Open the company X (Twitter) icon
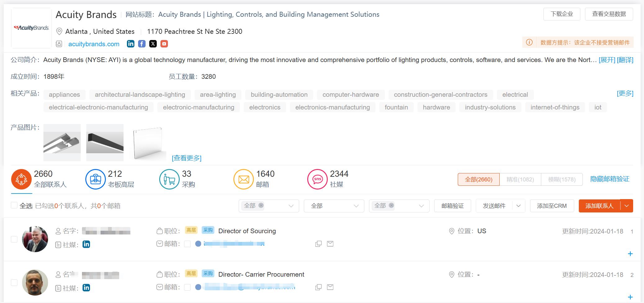This screenshot has height=303, width=644. [x=153, y=44]
